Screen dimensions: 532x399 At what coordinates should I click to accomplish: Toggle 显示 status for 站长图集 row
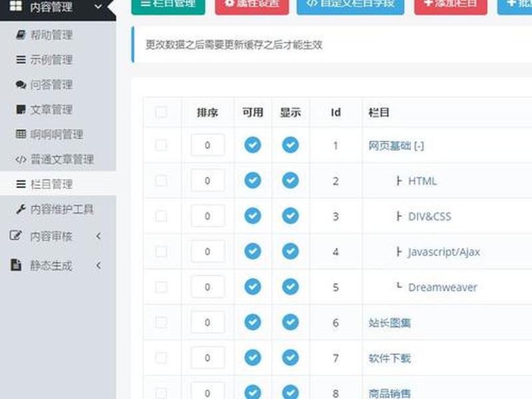click(x=290, y=322)
